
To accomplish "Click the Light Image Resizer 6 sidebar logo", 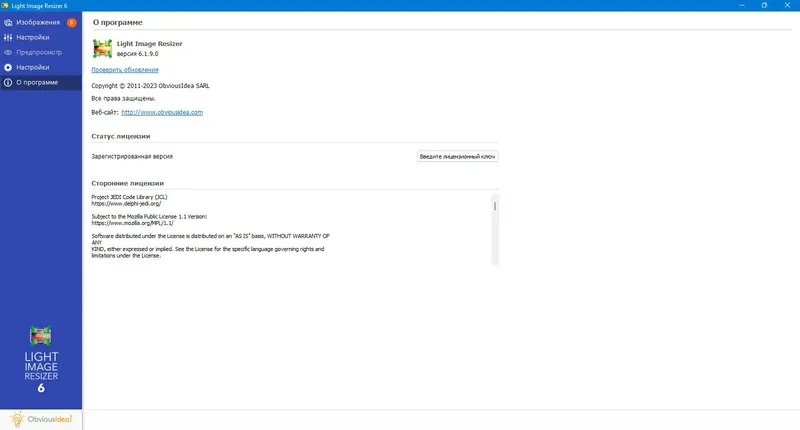I will [41, 360].
